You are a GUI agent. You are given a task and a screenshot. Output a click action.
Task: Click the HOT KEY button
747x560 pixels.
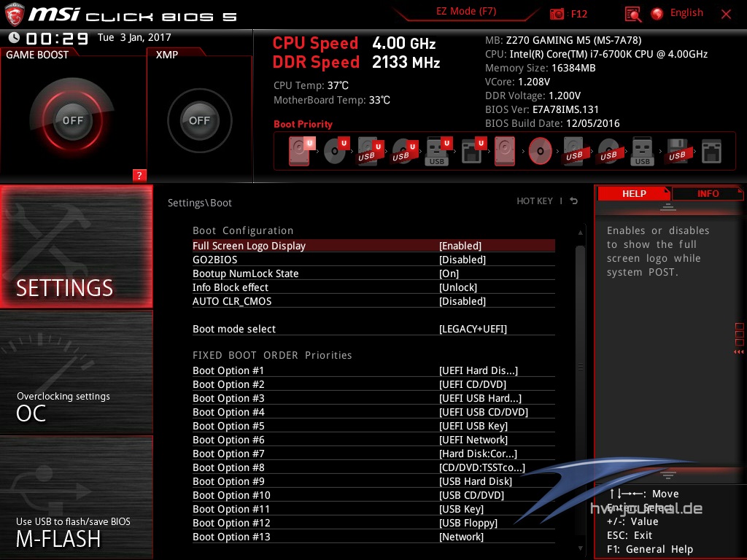(x=535, y=201)
